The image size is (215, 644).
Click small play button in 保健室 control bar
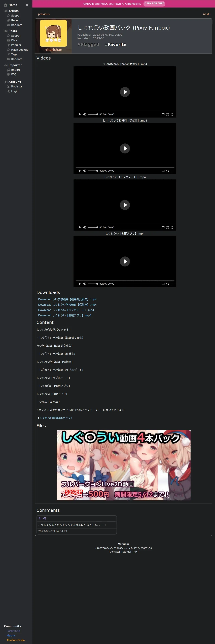coord(80,171)
